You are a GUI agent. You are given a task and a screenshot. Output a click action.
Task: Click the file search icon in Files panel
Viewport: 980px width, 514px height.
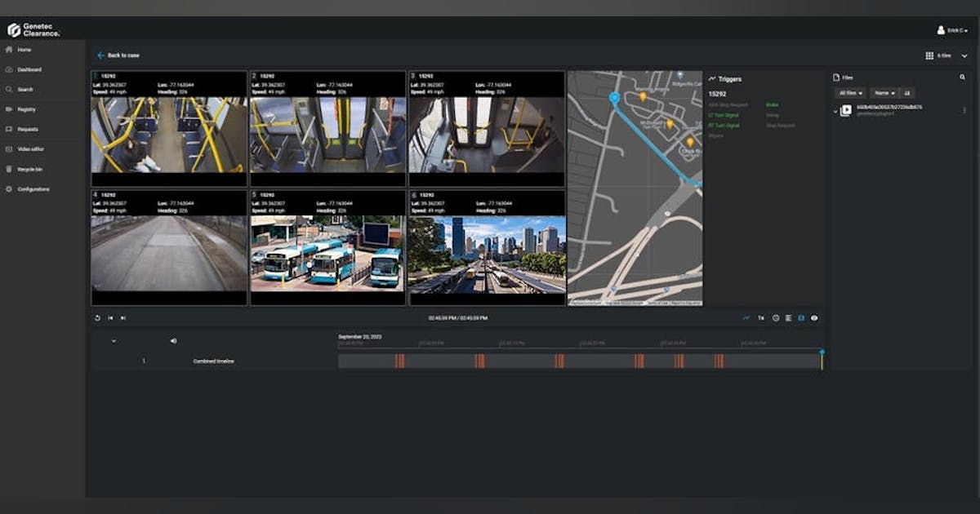[962, 78]
